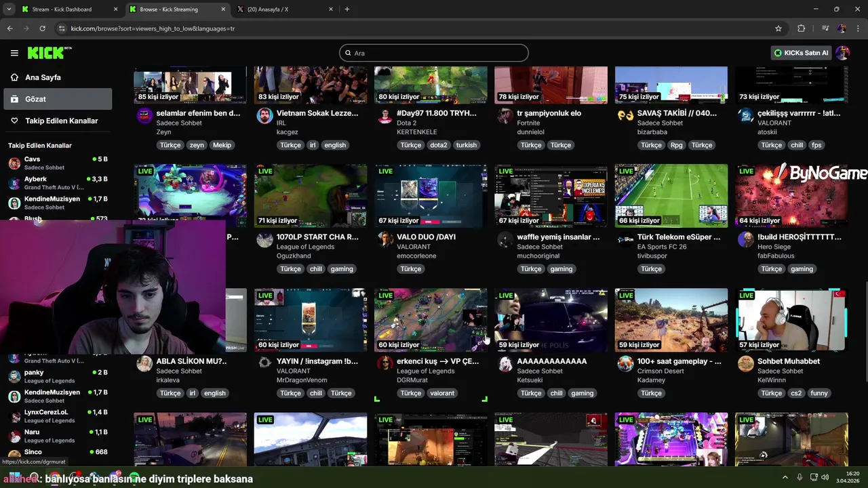Screen dimensions: 868x488
Task: Click atoskii streamer avatar
Action: click(746, 115)
